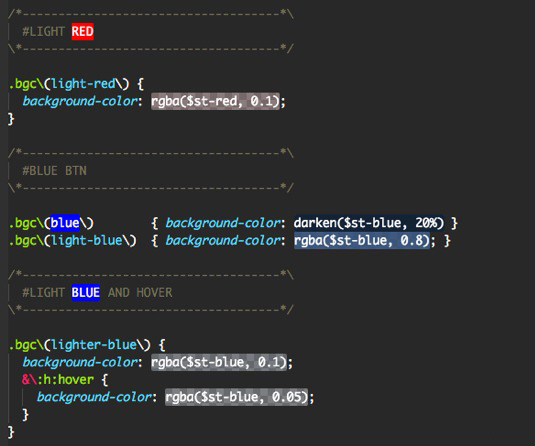Click the closing brace of the light-red rule
This screenshot has width=535, height=446.
(x=11, y=119)
